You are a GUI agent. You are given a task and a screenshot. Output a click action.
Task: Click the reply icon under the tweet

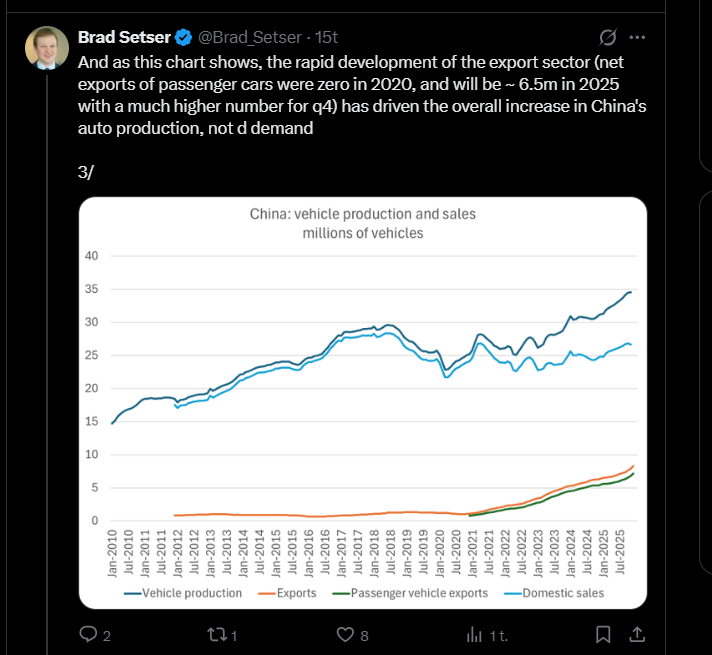click(x=88, y=634)
